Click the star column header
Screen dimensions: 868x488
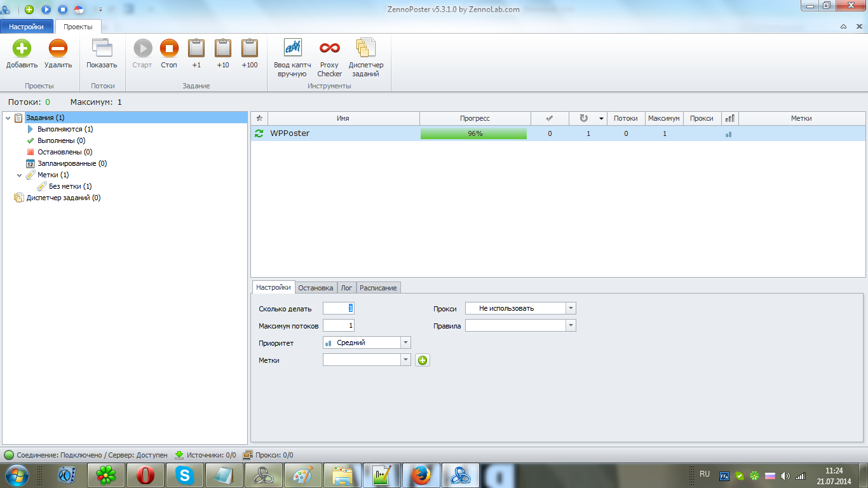[259, 118]
